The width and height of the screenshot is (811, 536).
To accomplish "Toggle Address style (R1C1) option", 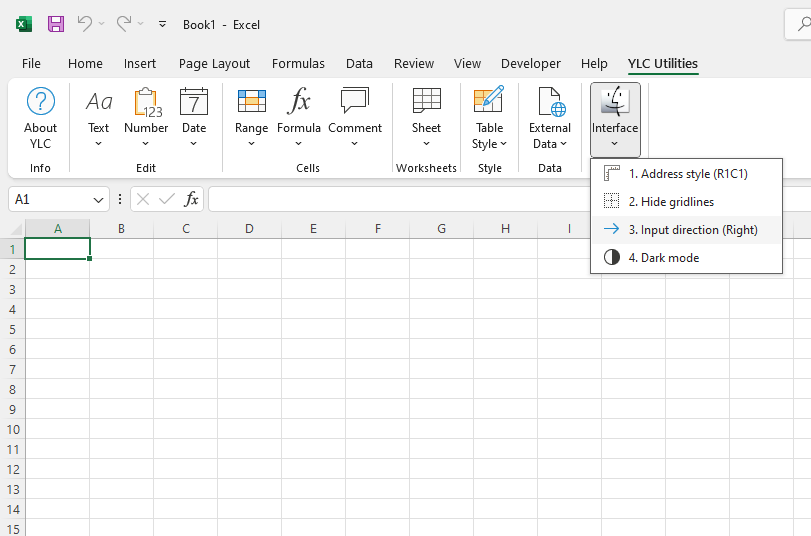I will tap(687, 174).
